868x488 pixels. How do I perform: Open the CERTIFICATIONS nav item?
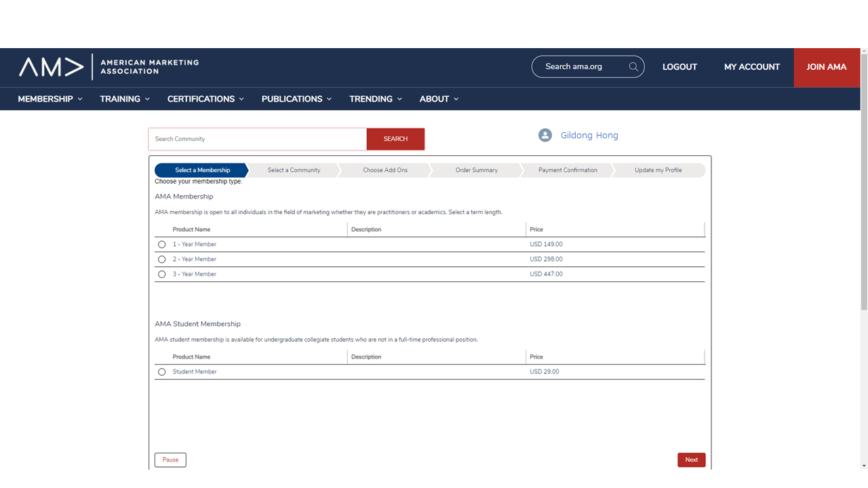[201, 99]
